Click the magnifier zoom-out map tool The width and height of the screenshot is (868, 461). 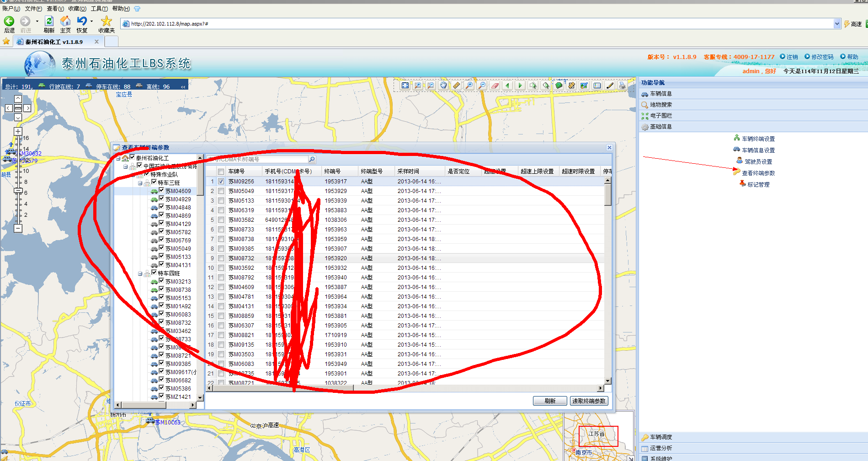(x=482, y=86)
